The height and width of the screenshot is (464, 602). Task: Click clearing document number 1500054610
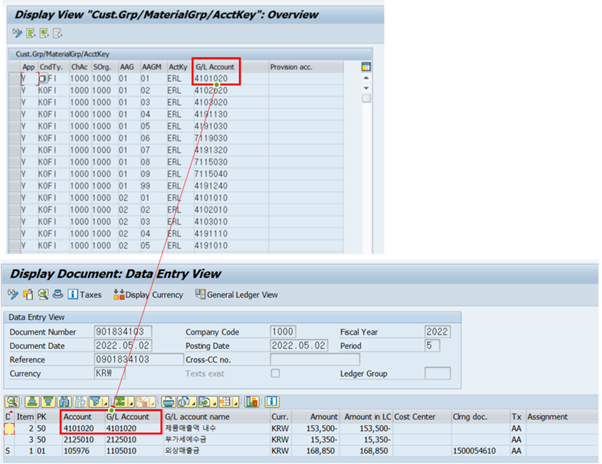pyautogui.click(x=475, y=451)
